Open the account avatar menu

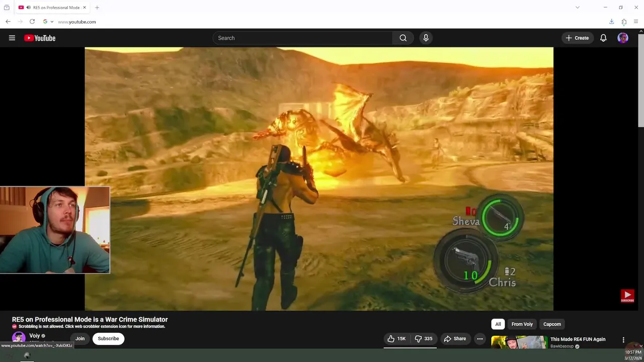623,38
